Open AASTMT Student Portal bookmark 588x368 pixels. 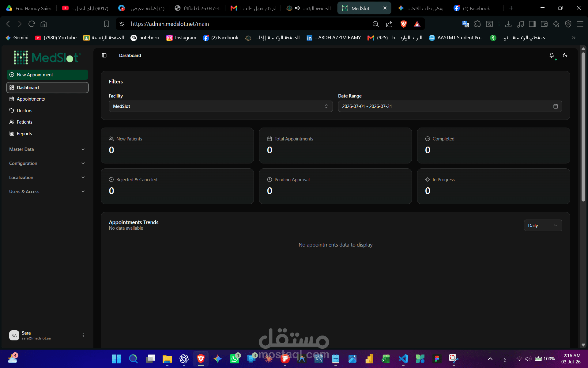(x=456, y=38)
